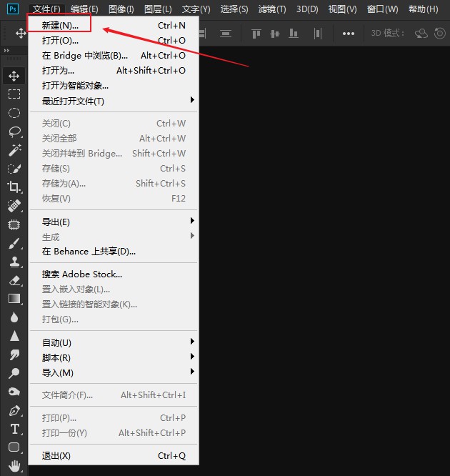Expand the 最近打开文件(T) submenu

click(x=114, y=101)
